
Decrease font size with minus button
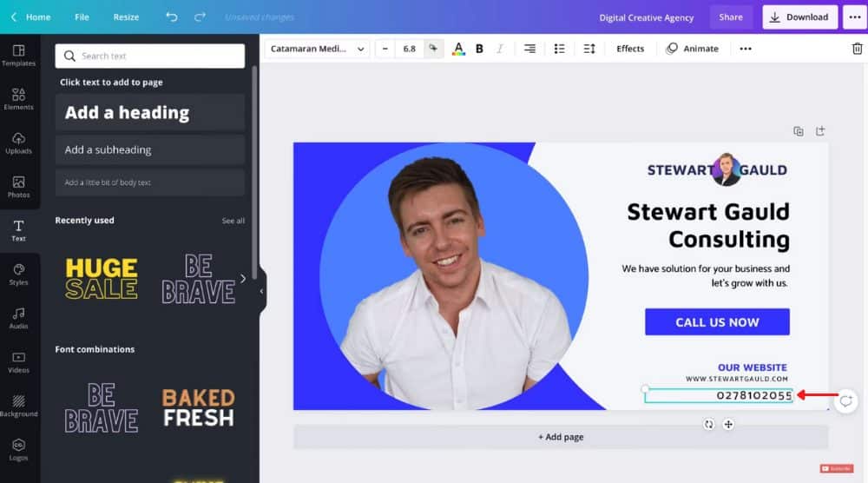385,49
